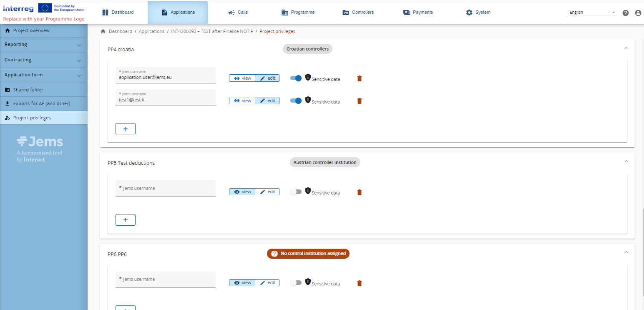Open the Calls menu tab
The image size is (644, 310).
click(x=238, y=13)
